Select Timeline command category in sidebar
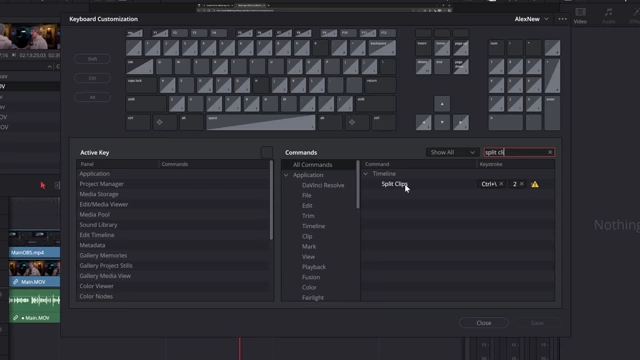The width and height of the screenshot is (640, 360). tap(313, 226)
